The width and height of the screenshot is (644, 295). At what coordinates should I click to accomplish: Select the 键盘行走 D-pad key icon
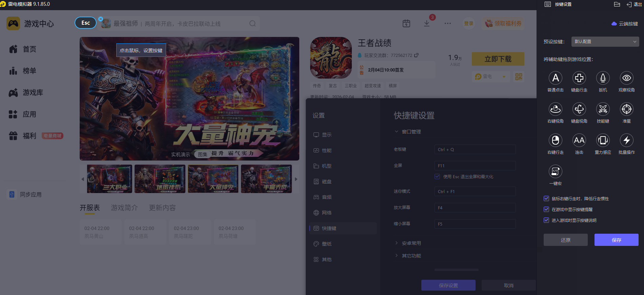tap(579, 78)
